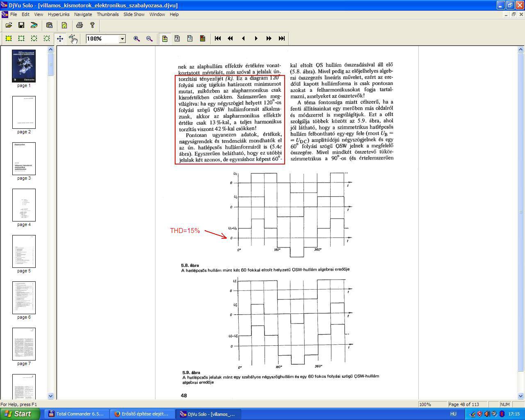
Task: Click the 17:15 system clock
Action: 514,414
